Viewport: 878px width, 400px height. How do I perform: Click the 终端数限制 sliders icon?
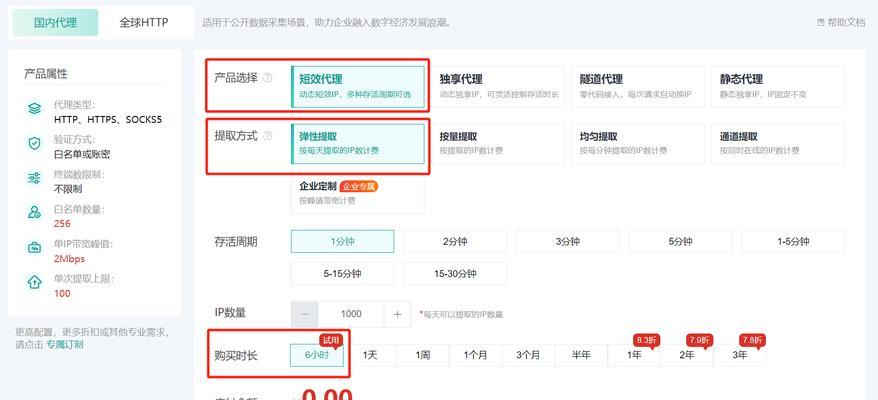point(35,179)
